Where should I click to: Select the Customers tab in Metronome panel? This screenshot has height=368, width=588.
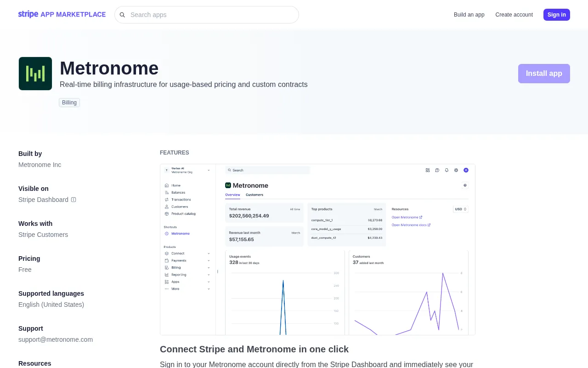point(254,195)
